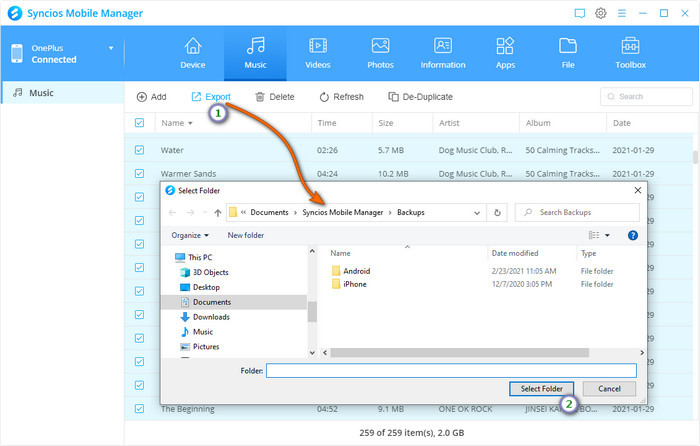The width and height of the screenshot is (700, 446).
Task: Sort by the Name column header
Action: tap(177, 123)
